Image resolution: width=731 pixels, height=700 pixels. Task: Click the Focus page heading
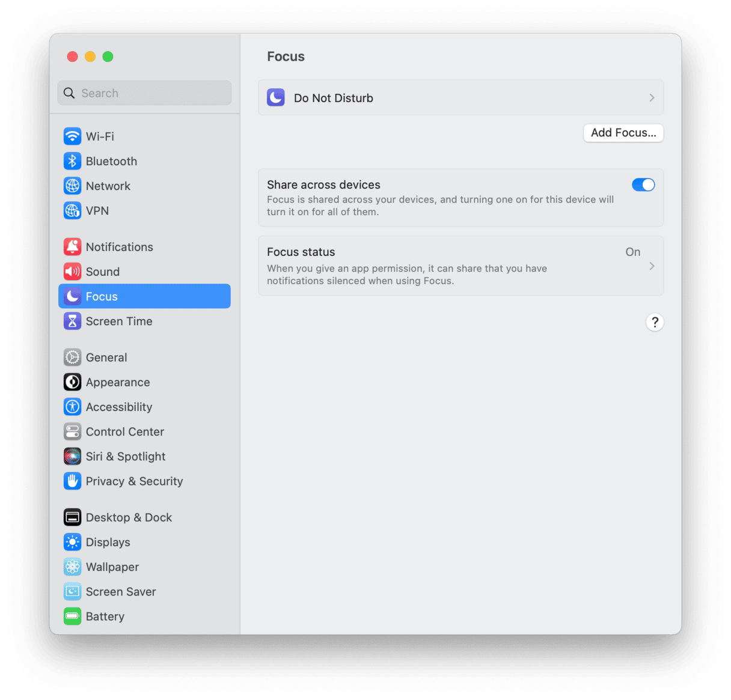[286, 56]
